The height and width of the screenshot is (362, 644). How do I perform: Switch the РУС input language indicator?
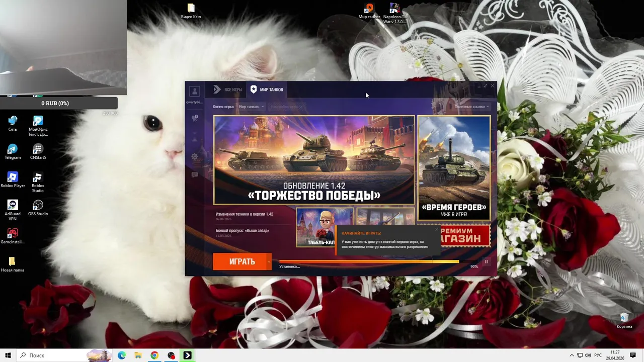tap(598, 355)
